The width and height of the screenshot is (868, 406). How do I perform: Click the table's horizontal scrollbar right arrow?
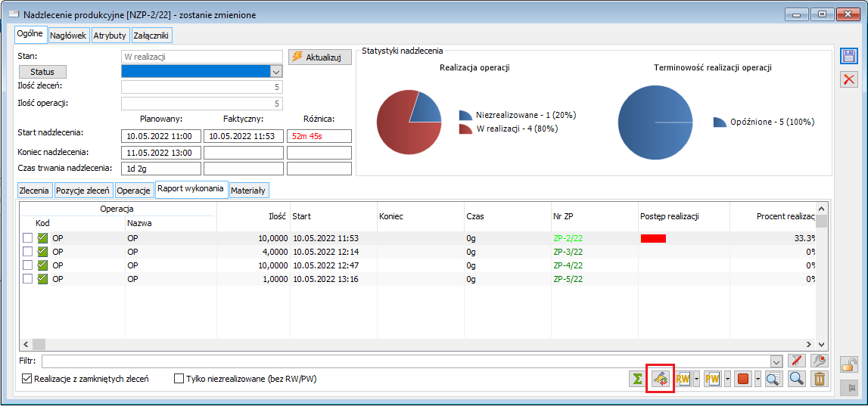point(808,343)
